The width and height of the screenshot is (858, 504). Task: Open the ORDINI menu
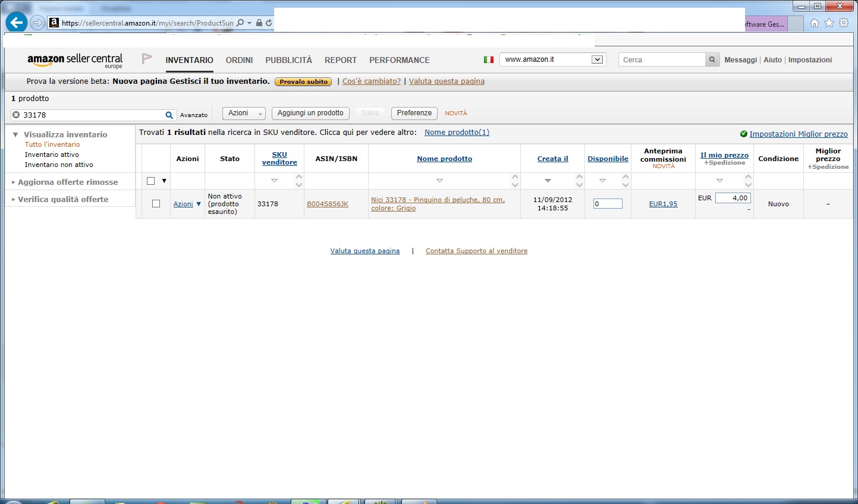(239, 60)
